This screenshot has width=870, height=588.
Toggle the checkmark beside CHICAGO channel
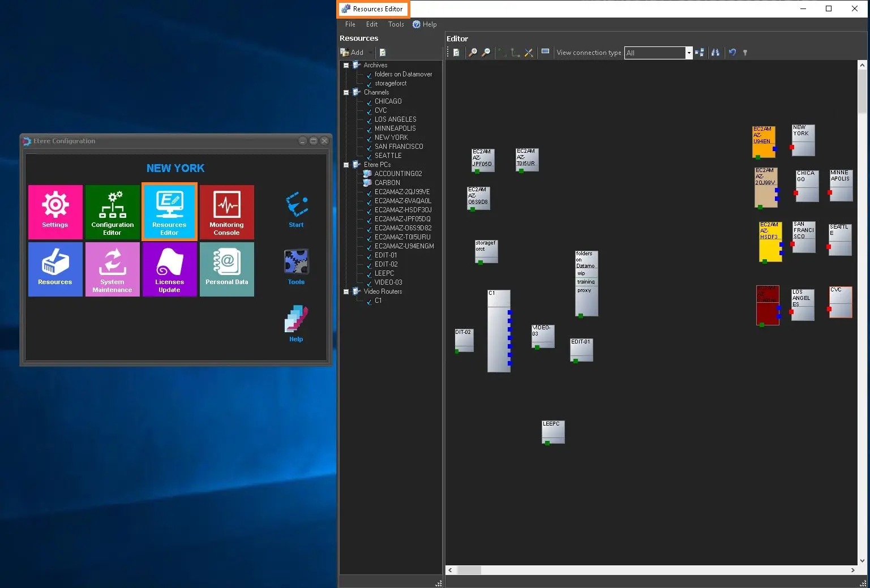(x=369, y=102)
